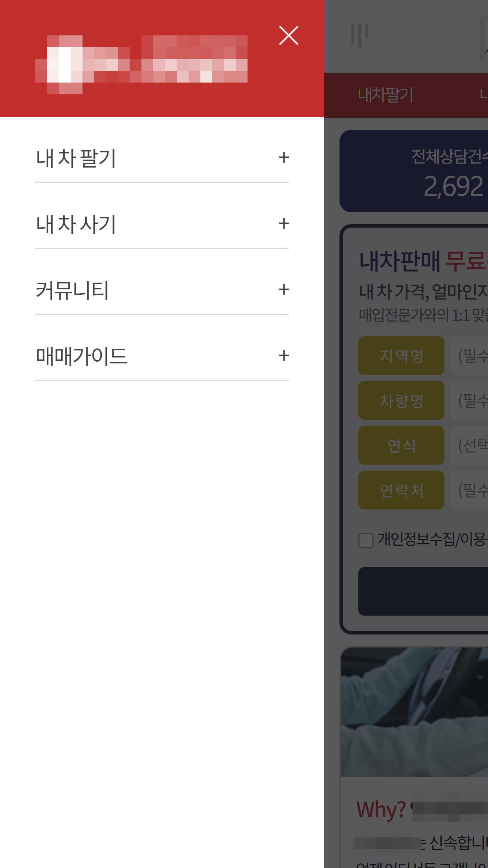Expand the 내 차 사기 plus icon
The width and height of the screenshot is (488, 868).
(284, 223)
